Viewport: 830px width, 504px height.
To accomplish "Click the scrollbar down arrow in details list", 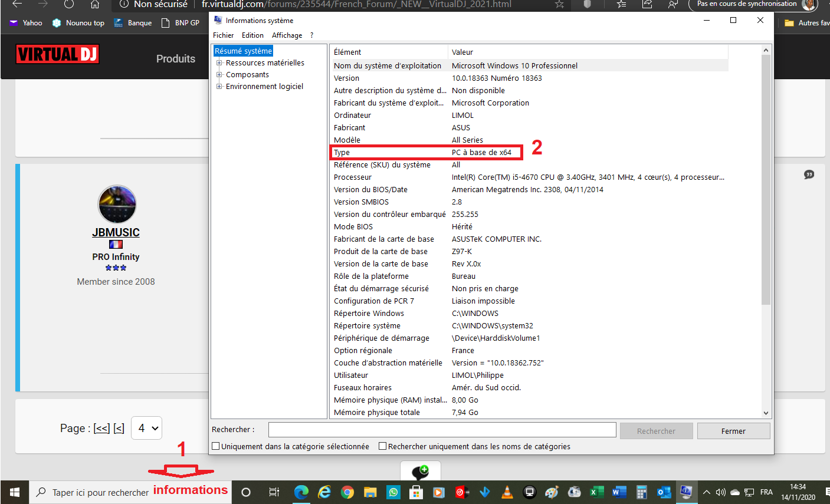I will (766, 413).
